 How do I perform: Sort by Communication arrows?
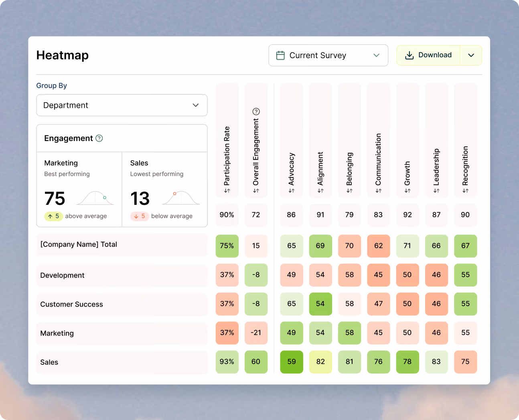point(379,191)
